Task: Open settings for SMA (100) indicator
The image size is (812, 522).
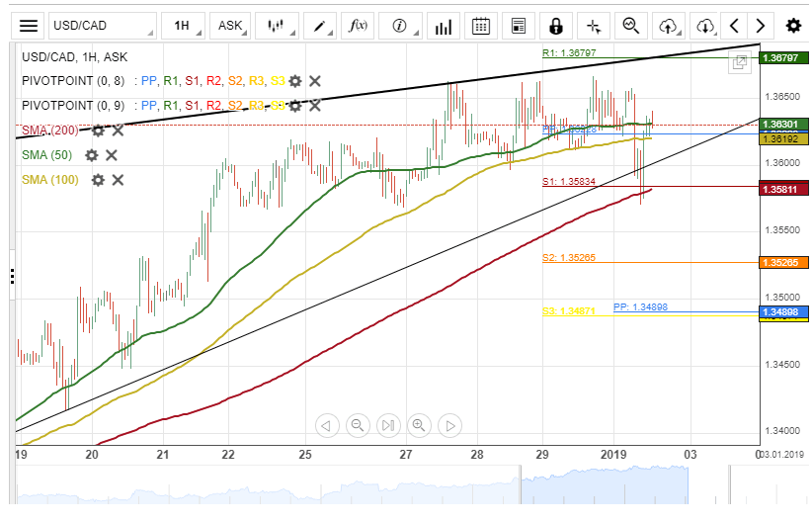Action: (x=98, y=180)
